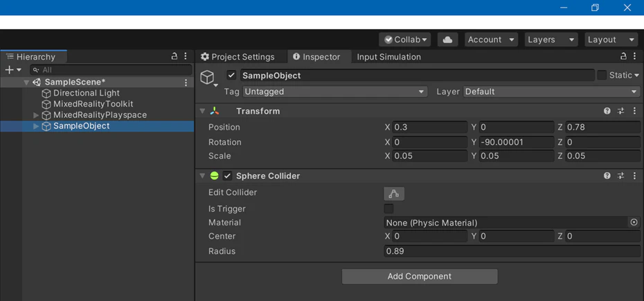Click the cloud services icon
The width and height of the screenshot is (644, 301).
pyautogui.click(x=447, y=40)
